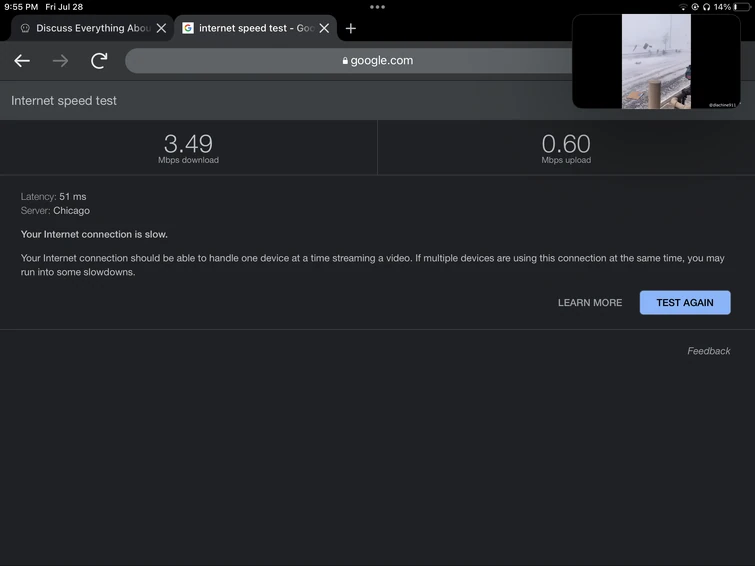
Task: Tap the picture-in-picture video thumbnail
Action: pos(656,61)
